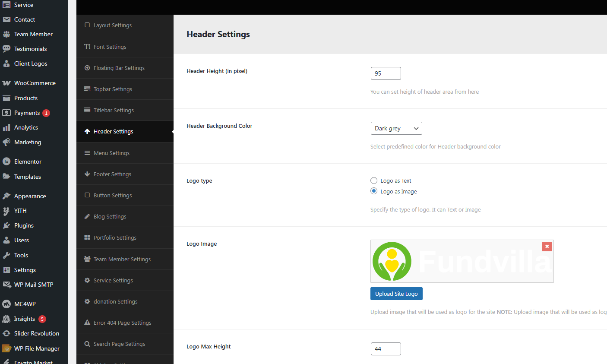Image resolution: width=607 pixels, height=364 pixels.
Task: Open the Header Background Color dropdown
Action: tap(396, 128)
